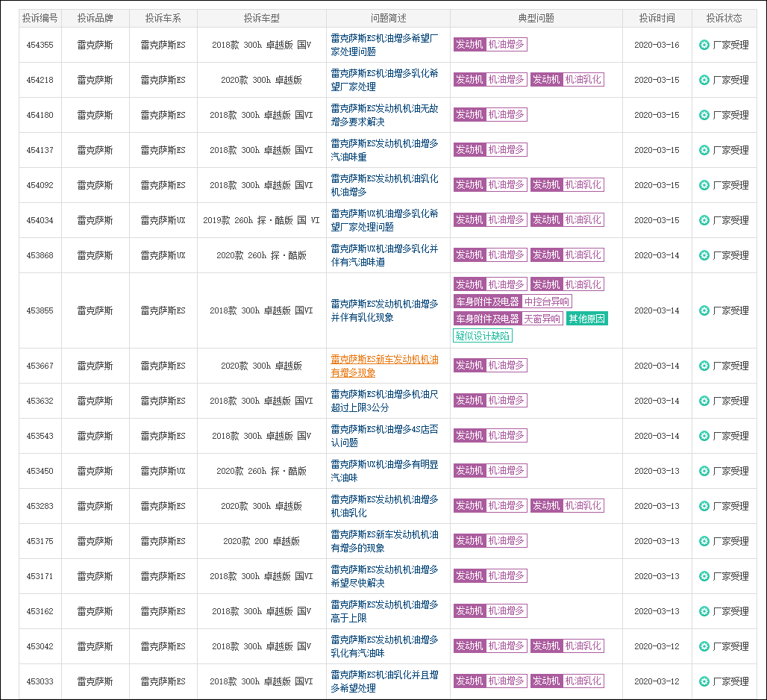This screenshot has height=700, width=767.
Task: Click status icon in row 454137
Action: 704,150
